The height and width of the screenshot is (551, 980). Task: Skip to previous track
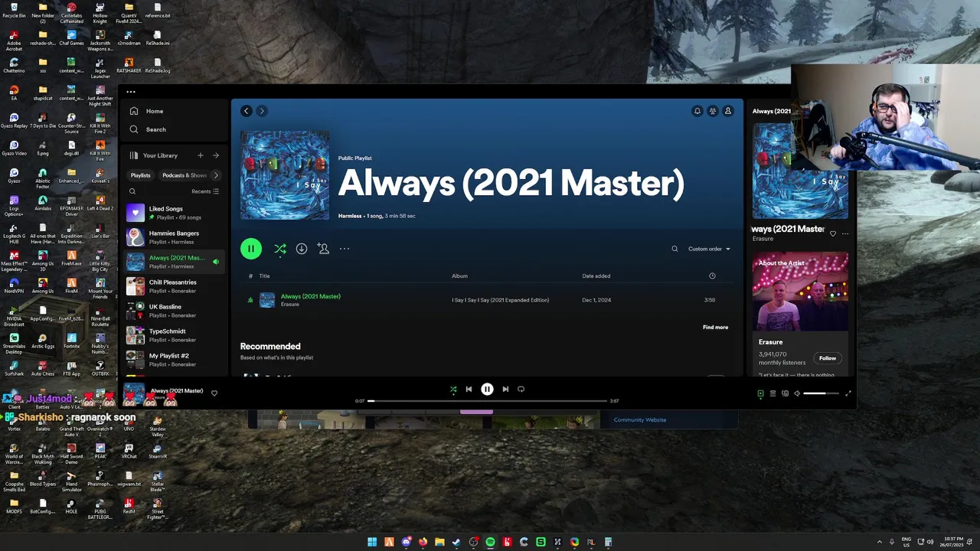point(469,390)
